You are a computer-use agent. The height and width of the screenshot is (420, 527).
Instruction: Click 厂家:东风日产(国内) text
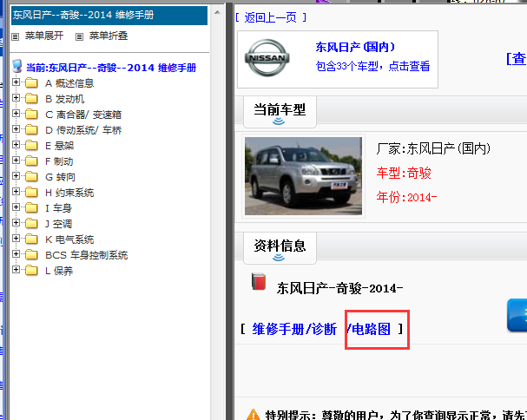(x=433, y=148)
